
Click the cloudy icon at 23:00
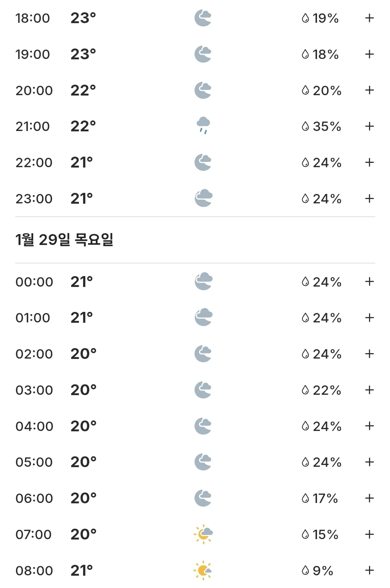(203, 198)
